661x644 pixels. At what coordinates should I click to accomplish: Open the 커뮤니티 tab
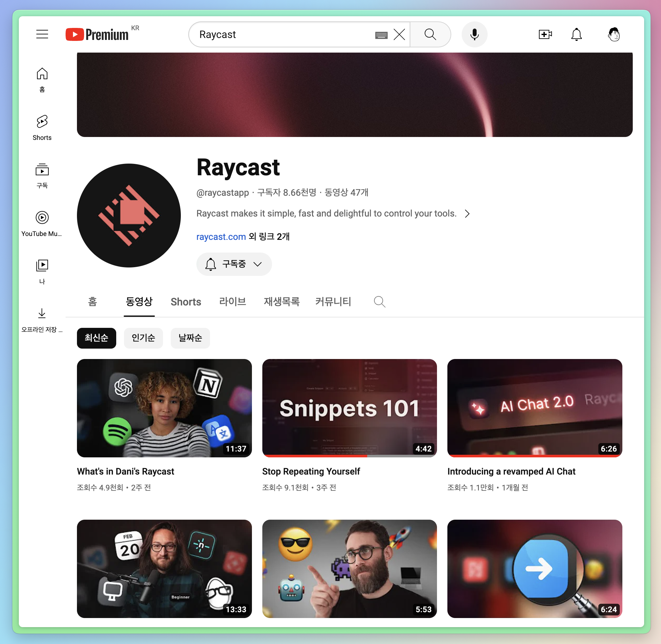click(333, 301)
